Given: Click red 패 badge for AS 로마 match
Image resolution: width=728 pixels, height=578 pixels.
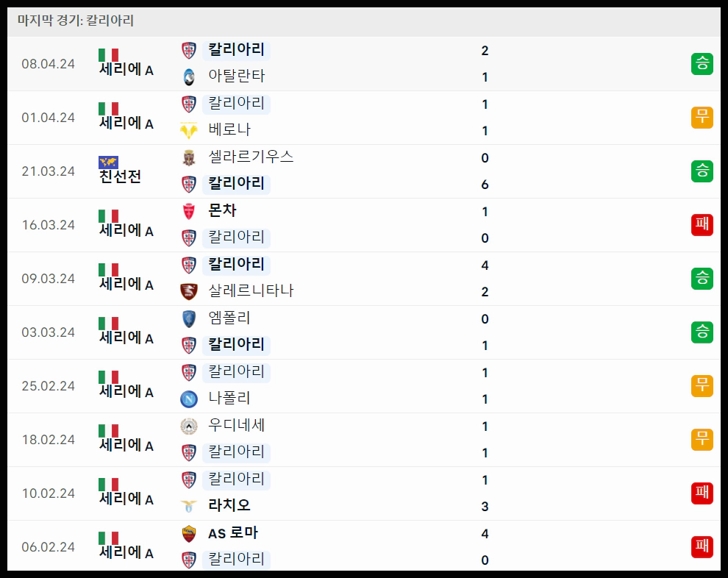Looking at the screenshot, I should pyautogui.click(x=702, y=546).
